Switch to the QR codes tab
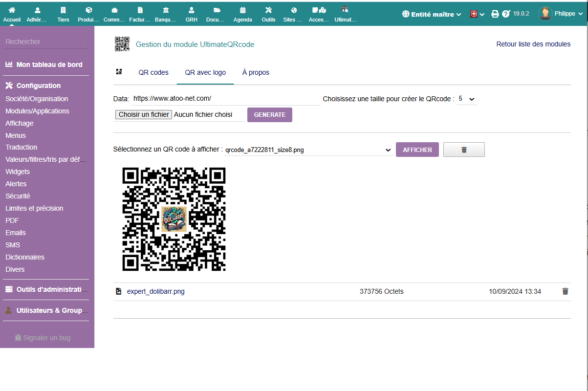 coord(153,72)
